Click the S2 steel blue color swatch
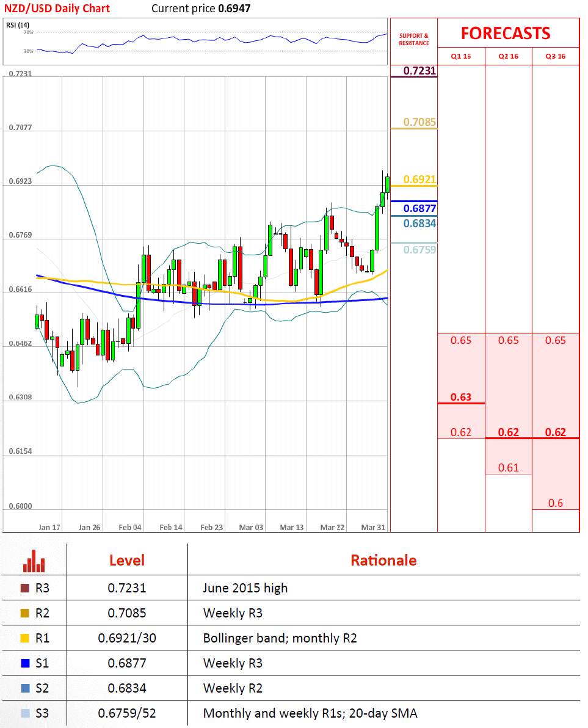Image resolution: width=588 pixels, height=728 pixels. (25, 688)
